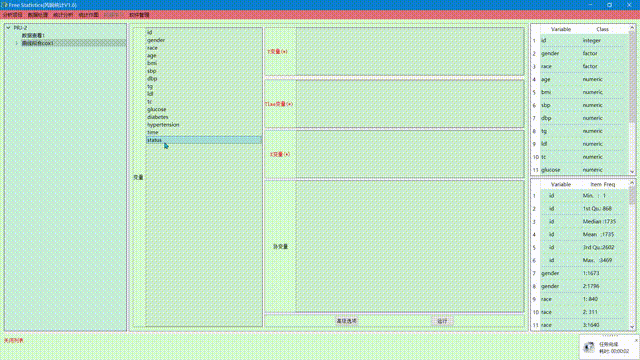Click the up arrow of Variable Class table scrollbar
The width and height of the screenshot is (640, 360).
(632, 28)
